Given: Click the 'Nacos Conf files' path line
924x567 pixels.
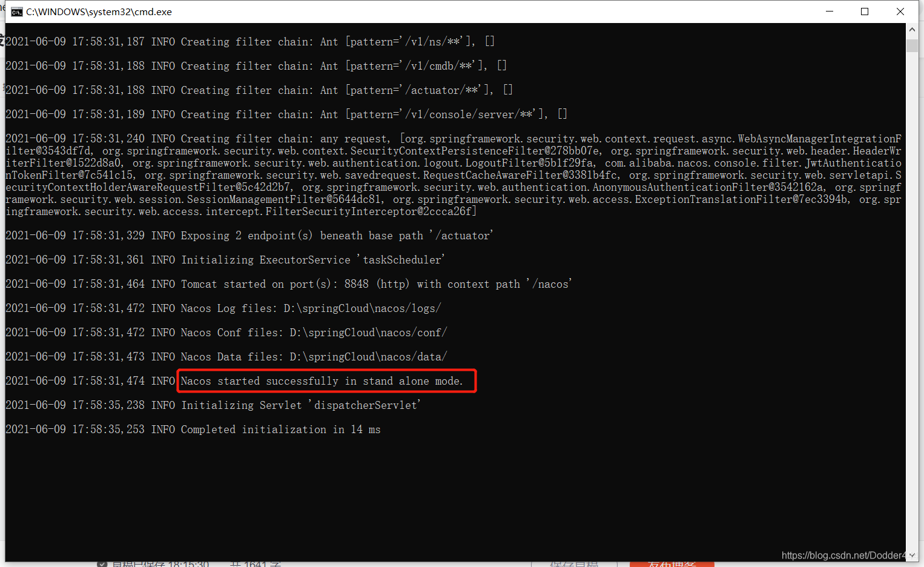Looking at the screenshot, I should [x=226, y=333].
